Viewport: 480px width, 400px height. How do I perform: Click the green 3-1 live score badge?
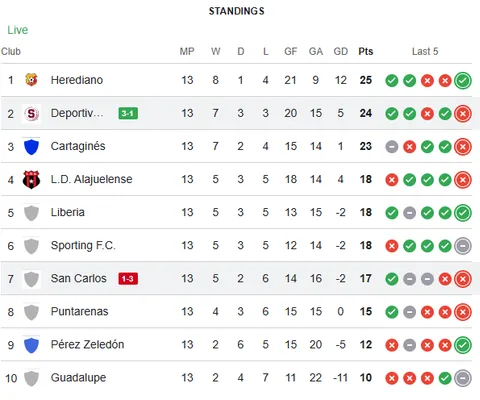click(x=128, y=114)
